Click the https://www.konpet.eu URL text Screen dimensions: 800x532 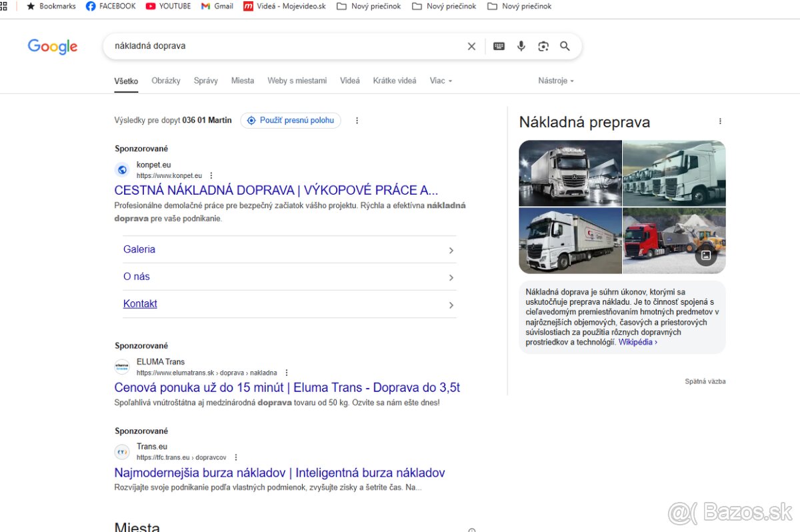(x=169, y=176)
